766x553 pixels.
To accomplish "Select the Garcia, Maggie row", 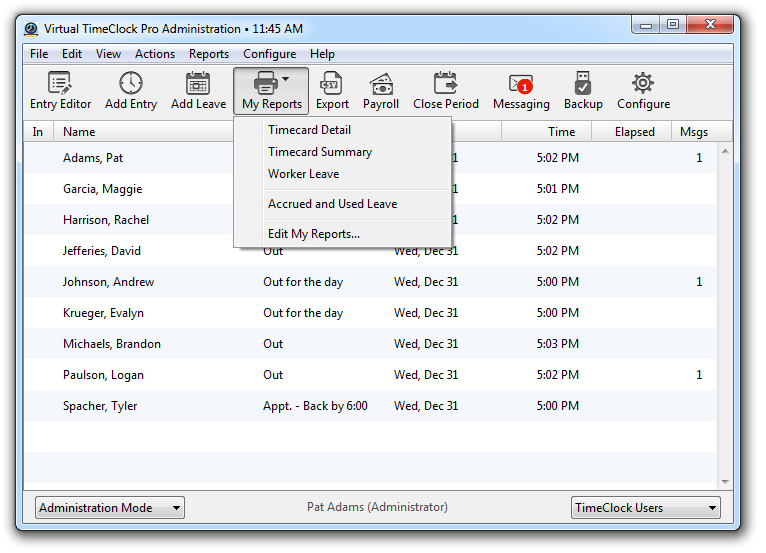I will pyautogui.click(x=370, y=189).
